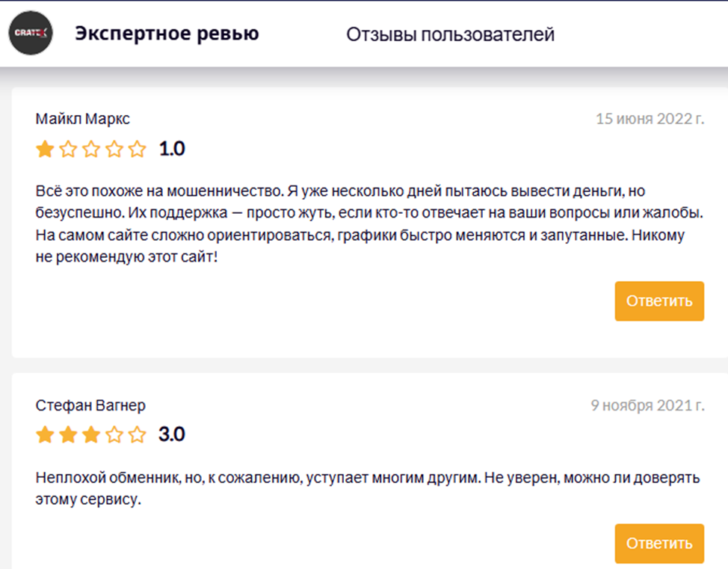Open the Экспертное ревью tab
Image resolution: width=728 pixels, height=569 pixels.
click(x=167, y=34)
